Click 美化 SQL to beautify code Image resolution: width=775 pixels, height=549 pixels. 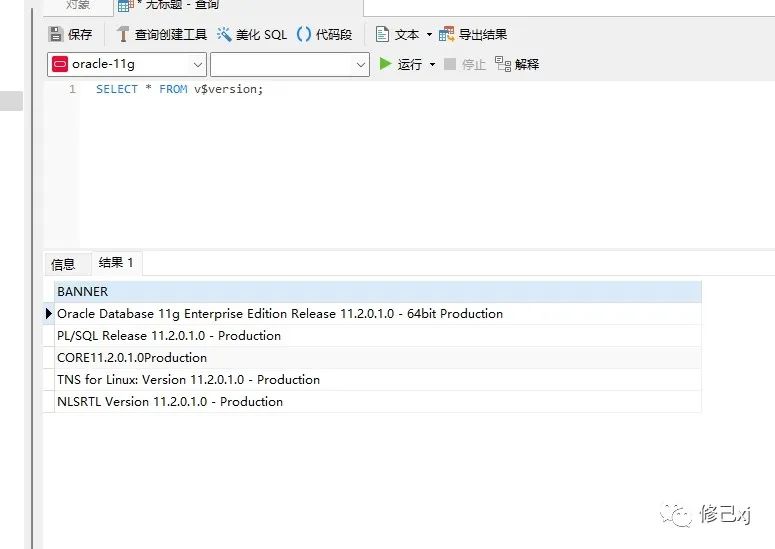click(x=251, y=34)
